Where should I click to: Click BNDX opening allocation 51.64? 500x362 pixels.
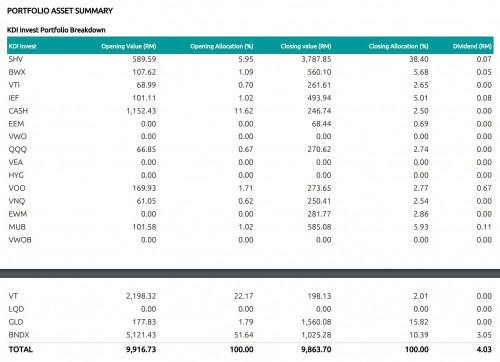(x=244, y=335)
